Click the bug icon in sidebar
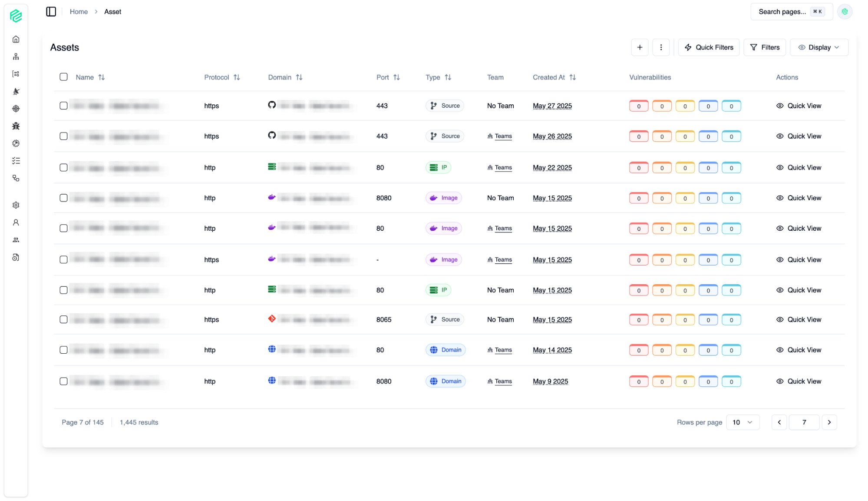The width and height of the screenshot is (868, 501). (x=16, y=126)
